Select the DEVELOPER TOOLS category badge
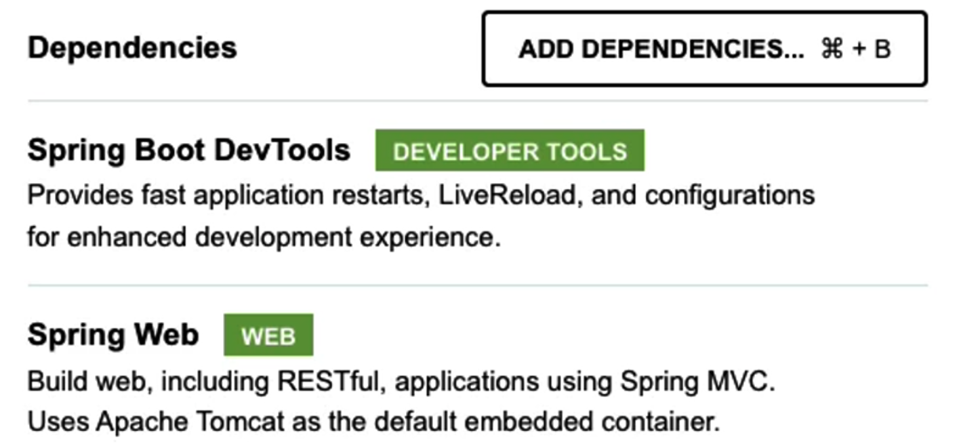 (510, 150)
